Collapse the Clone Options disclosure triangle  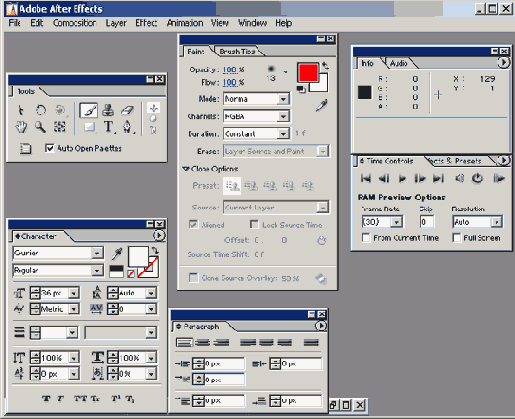coord(186,169)
